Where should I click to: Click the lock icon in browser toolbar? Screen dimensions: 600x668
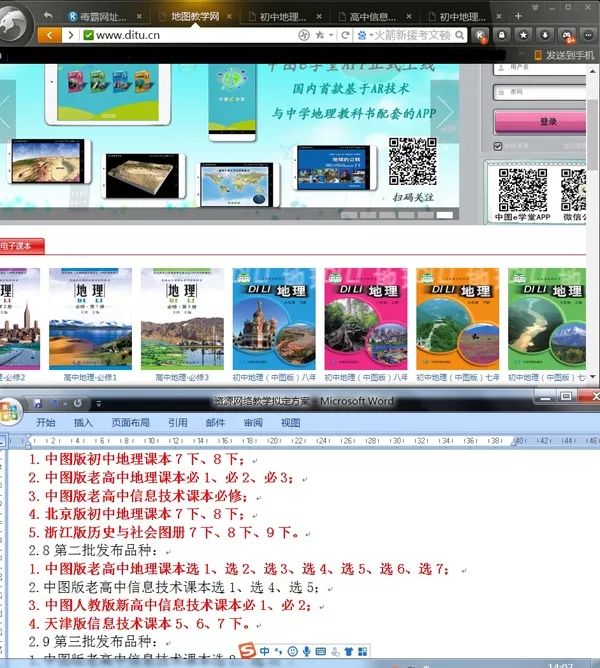502,35
